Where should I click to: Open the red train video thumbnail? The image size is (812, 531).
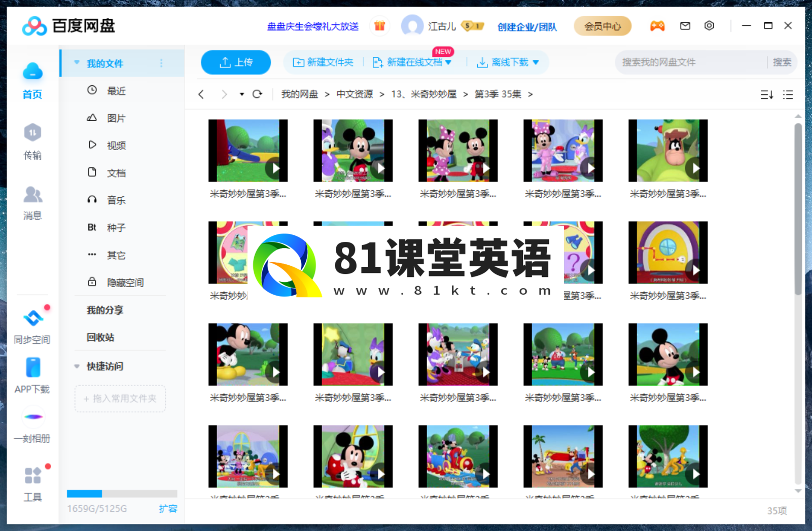click(458, 456)
